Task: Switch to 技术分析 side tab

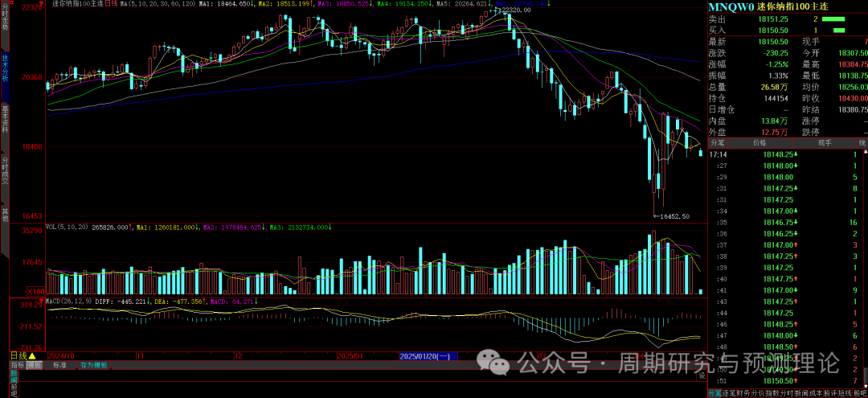Action: [5, 68]
